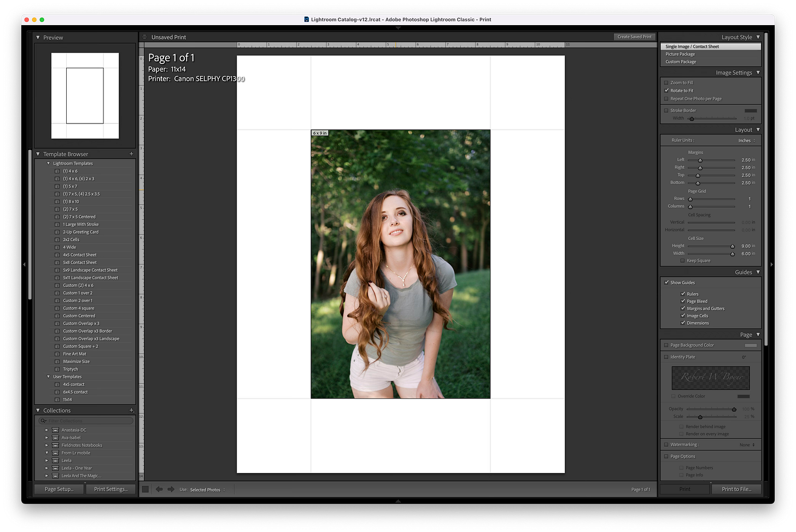This screenshot has width=796, height=532.
Task: Click the left arrow to view previous page
Action: [x=159, y=489]
